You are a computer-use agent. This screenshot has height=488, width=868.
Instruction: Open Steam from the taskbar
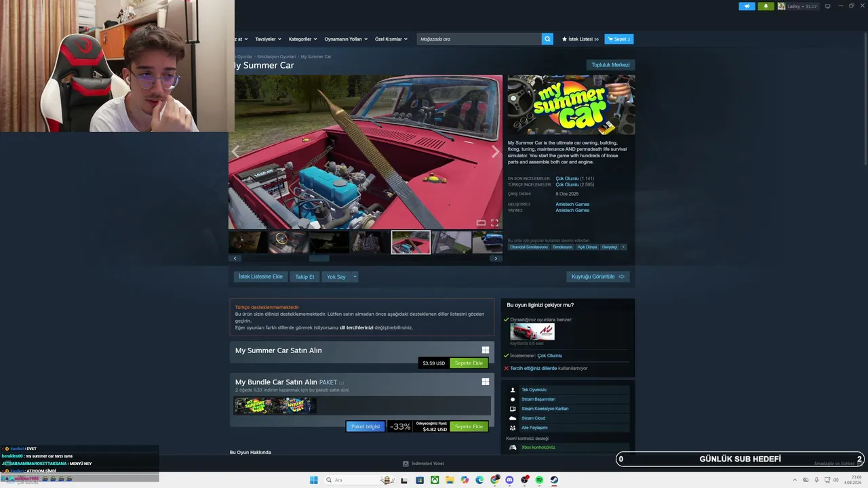(x=554, y=480)
